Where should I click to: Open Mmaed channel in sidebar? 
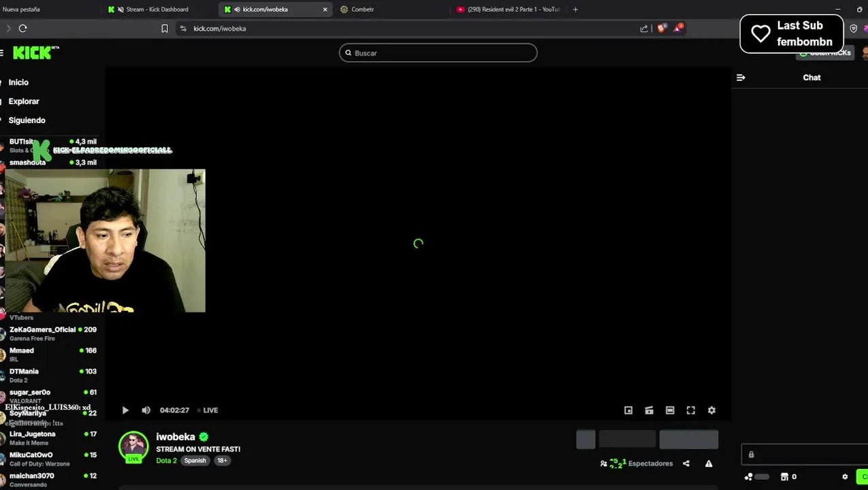[x=49, y=355]
